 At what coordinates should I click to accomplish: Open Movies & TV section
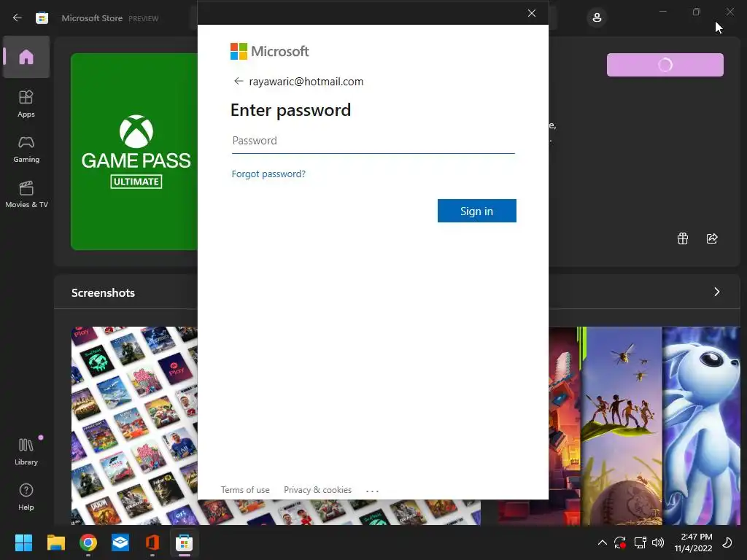26,194
